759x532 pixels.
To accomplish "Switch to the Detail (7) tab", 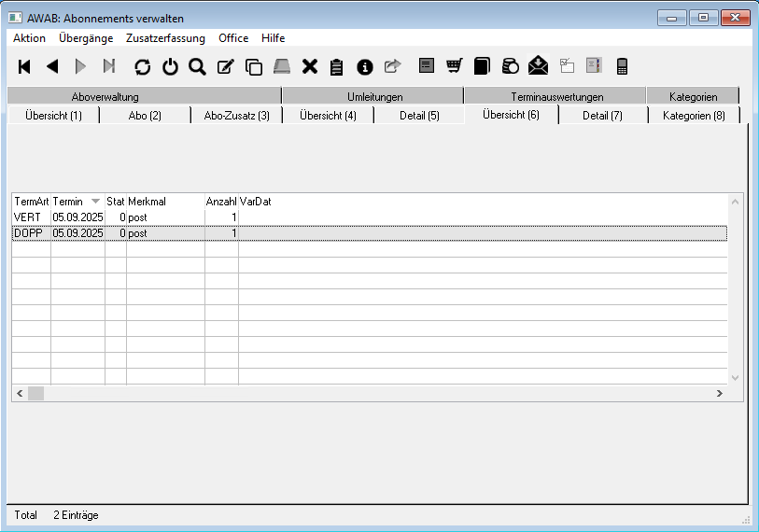I will click(x=602, y=116).
